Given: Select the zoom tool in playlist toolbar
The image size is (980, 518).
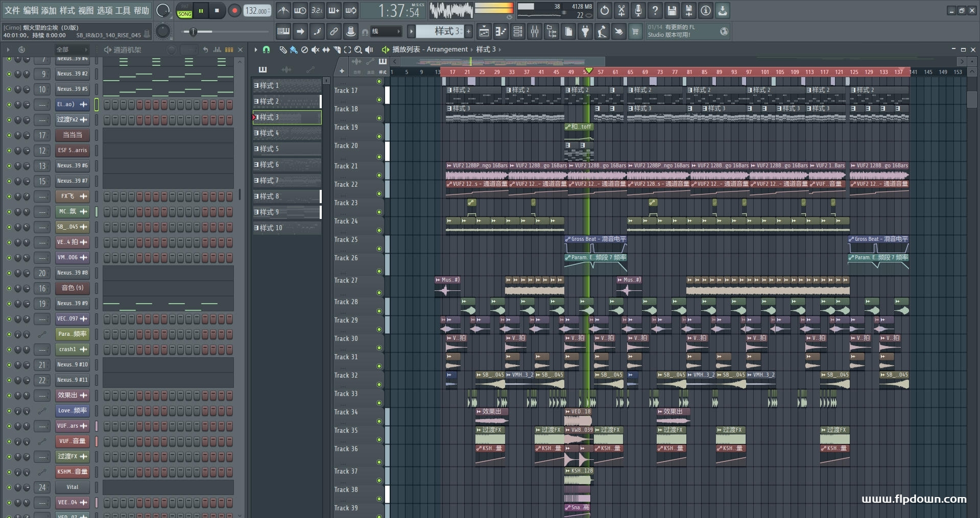Looking at the screenshot, I should click(x=358, y=50).
